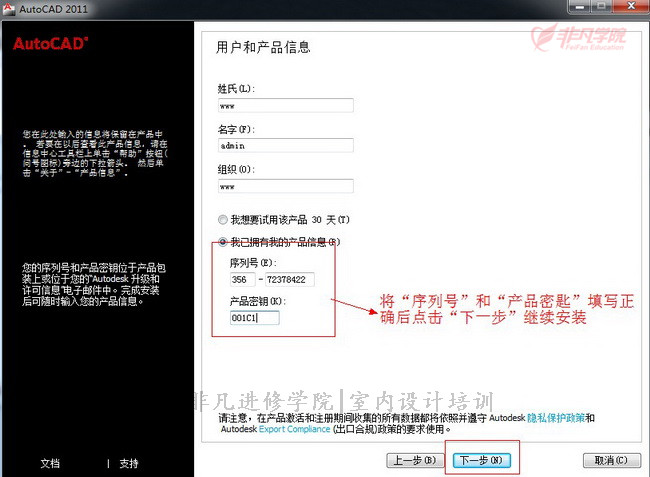Click the last name (姓氏) input field
Viewport: 650px width, 477px height.
click(x=286, y=105)
